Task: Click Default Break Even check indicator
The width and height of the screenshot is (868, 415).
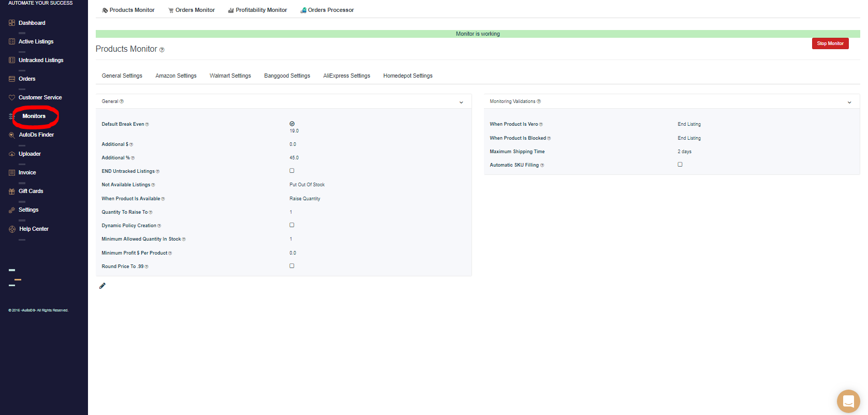Action: click(x=292, y=124)
